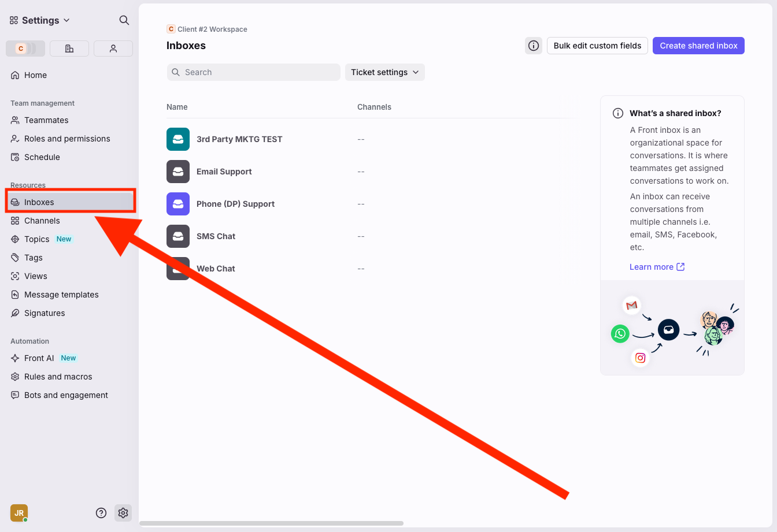Click the info icon beside Bulk edit
Screen dimensions: 777x532
point(533,46)
